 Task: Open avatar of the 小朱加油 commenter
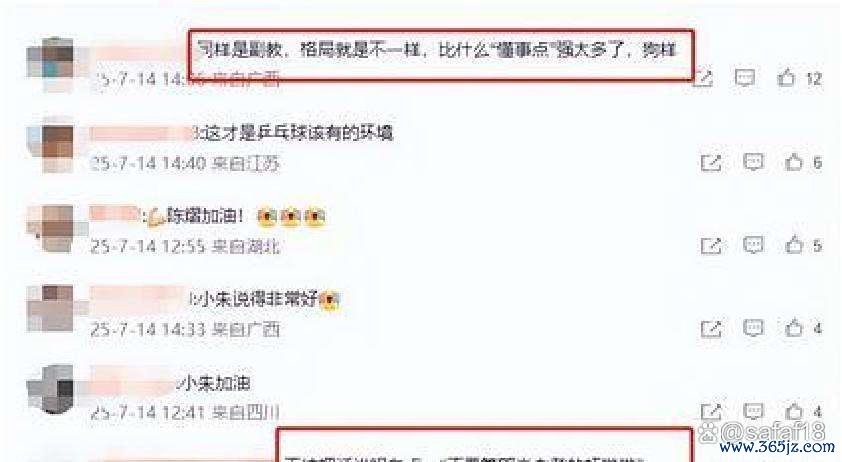click(x=50, y=389)
